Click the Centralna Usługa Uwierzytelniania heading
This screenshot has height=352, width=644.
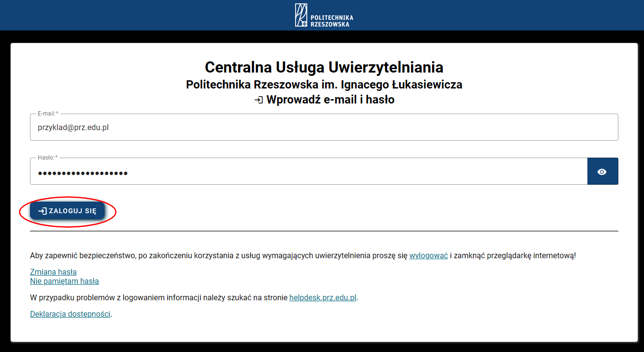pos(324,67)
